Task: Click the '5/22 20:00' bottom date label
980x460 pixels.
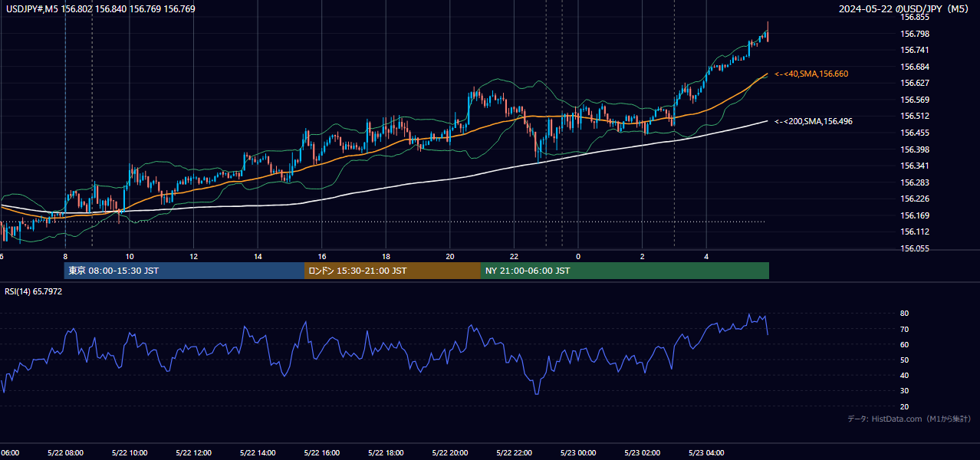Action: click(450, 453)
